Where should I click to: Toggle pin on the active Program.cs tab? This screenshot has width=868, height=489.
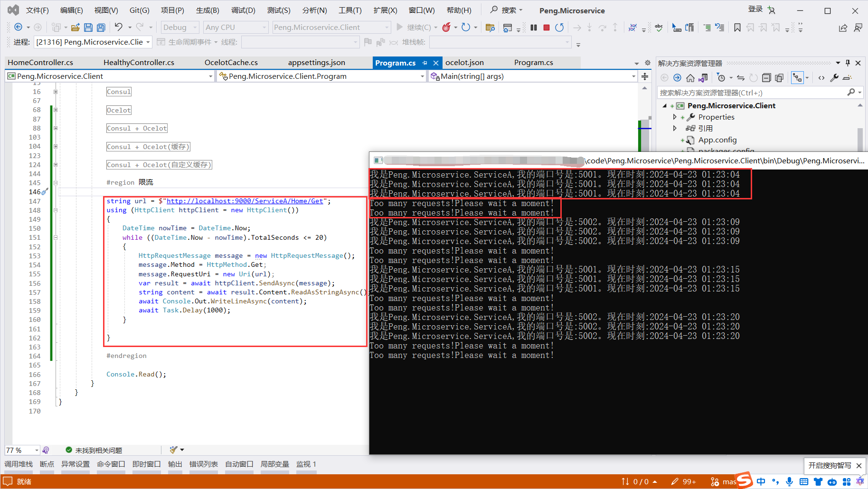425,63
